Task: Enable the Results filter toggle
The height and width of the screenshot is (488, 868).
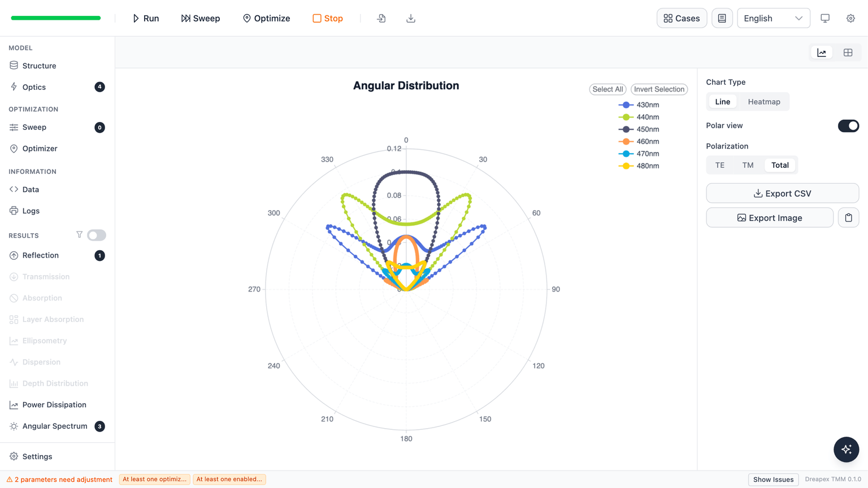Action: point(97,235)
